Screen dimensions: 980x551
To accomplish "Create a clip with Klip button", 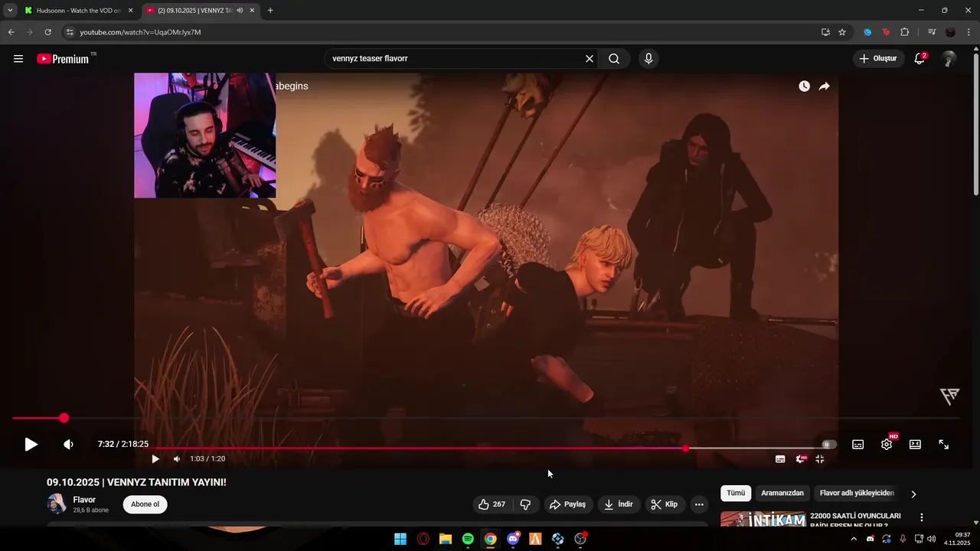I will click(664, 504).
